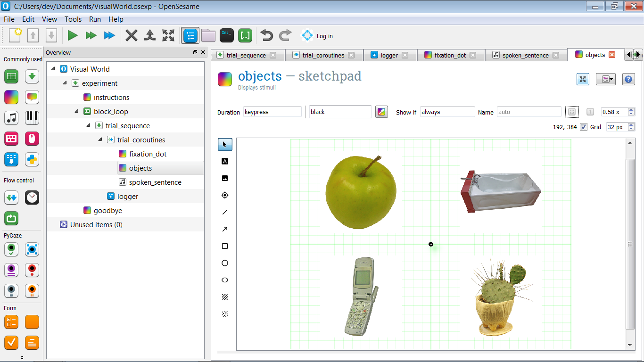Toggle the variable inspector brackets button

(245, 35)
